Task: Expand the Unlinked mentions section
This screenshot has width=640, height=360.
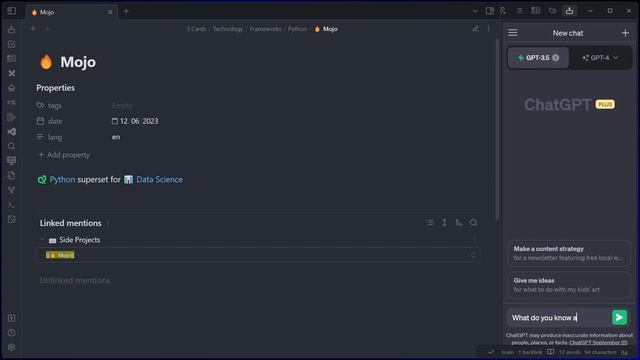Action: click(x=75, y=281)
